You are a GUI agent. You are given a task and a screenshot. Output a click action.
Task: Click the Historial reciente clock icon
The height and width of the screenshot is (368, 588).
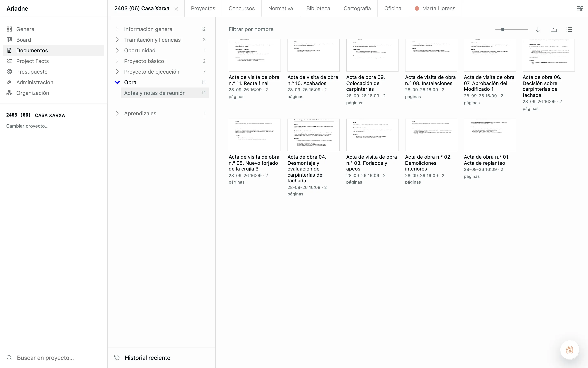pos(117,358)
